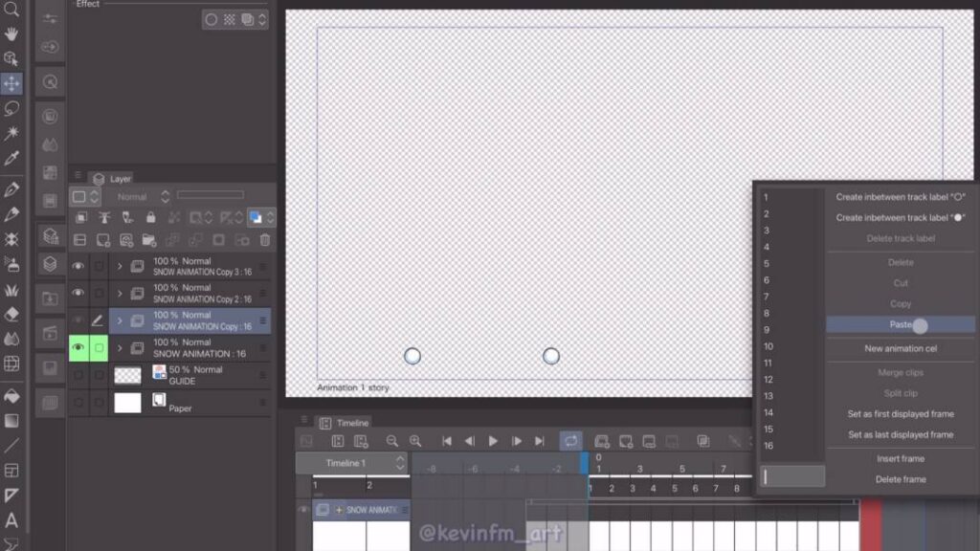Expand SNOW ANIMATION Copy 2 folder
Screen dimensions: 980x551
pyautogui.click(x=120, y=293)
